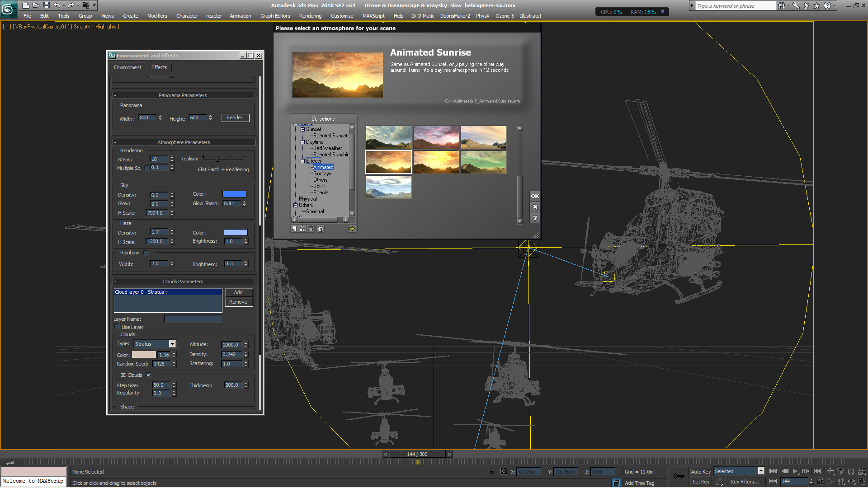The height and width of the screenshot is (488, 868).
Task: Click the delete collection trash icon
Action: 311,229
